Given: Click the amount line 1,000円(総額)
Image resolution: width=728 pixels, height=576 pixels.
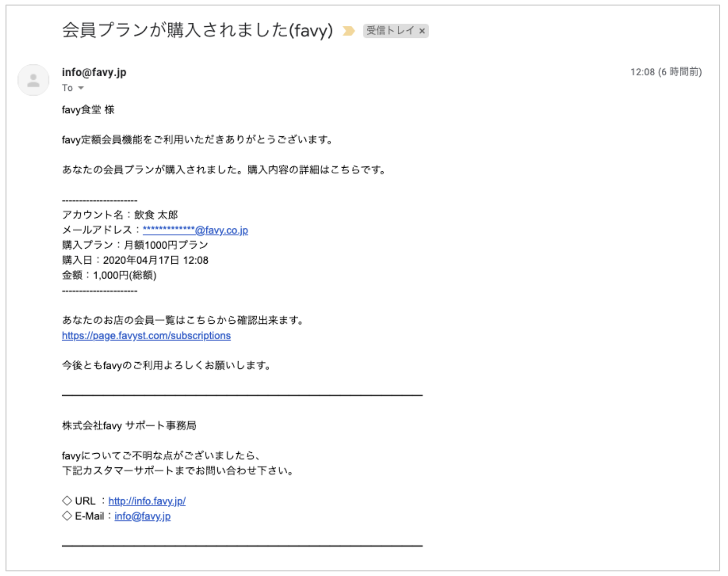Looking at the screenshot, I should point(109,275).
